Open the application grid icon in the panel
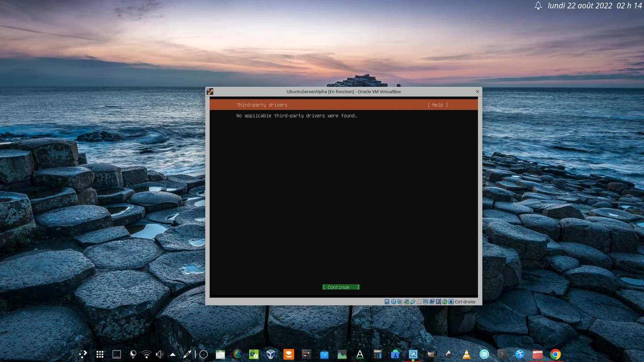The image size is (644, 362). click(100, 354)
